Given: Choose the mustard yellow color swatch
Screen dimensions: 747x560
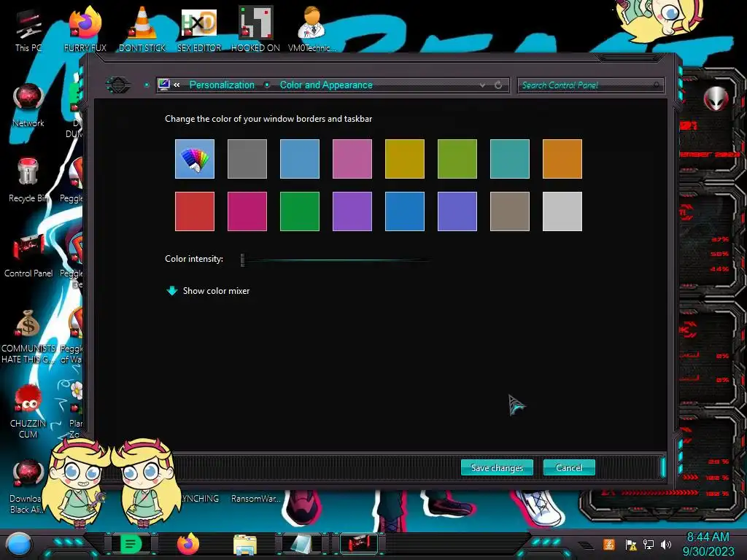Looking at the screenshot, I should [x=404, y=159].
